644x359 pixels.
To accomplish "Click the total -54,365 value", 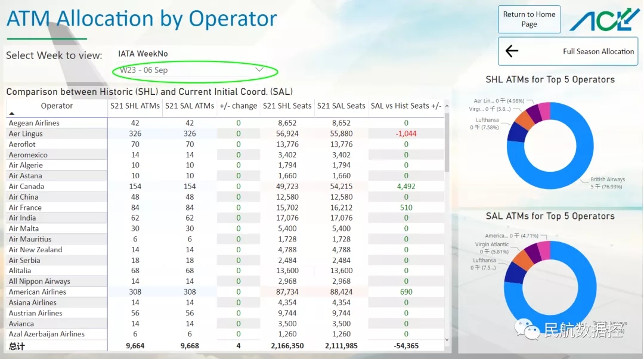I will (x=406, y=346).
